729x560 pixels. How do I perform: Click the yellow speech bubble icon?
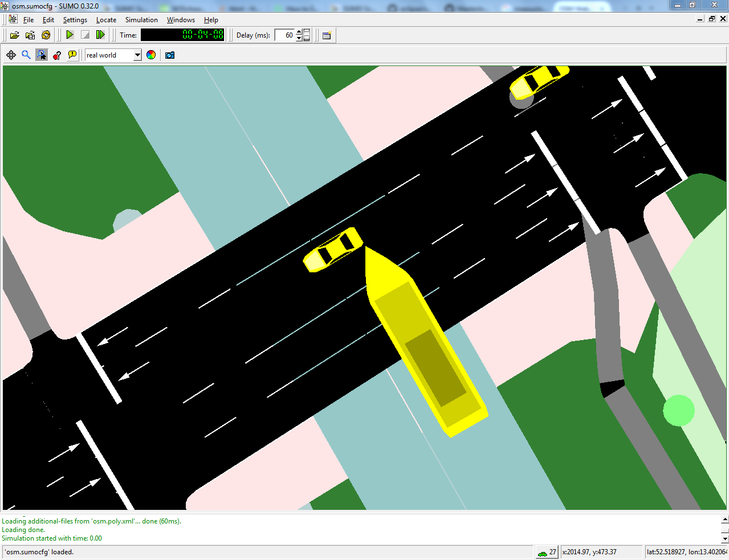72,55
